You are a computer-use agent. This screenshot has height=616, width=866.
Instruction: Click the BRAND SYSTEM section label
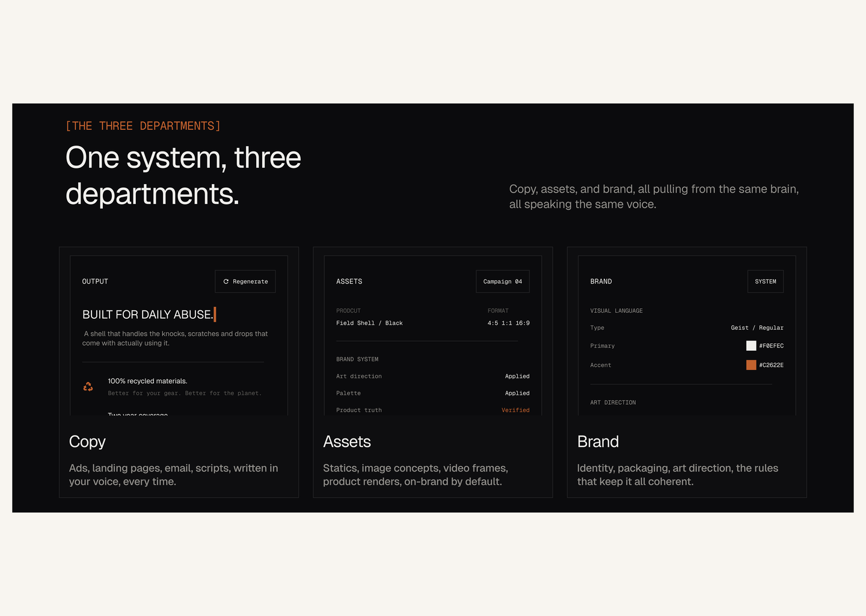(x=357, y=359)
